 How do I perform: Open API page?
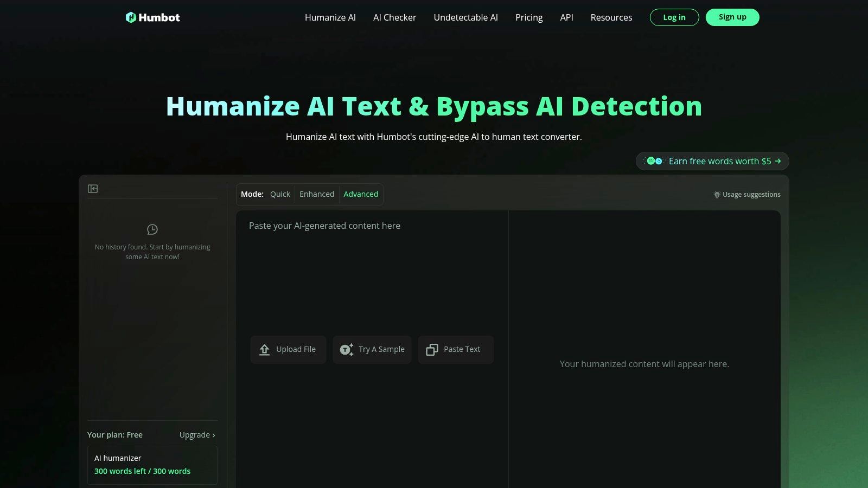(567, 17)
